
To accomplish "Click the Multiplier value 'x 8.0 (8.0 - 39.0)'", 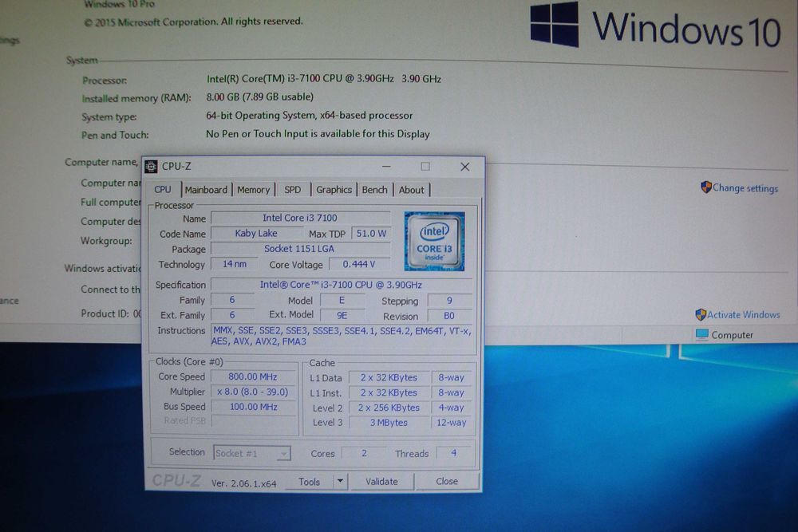I will coord(253,392).
